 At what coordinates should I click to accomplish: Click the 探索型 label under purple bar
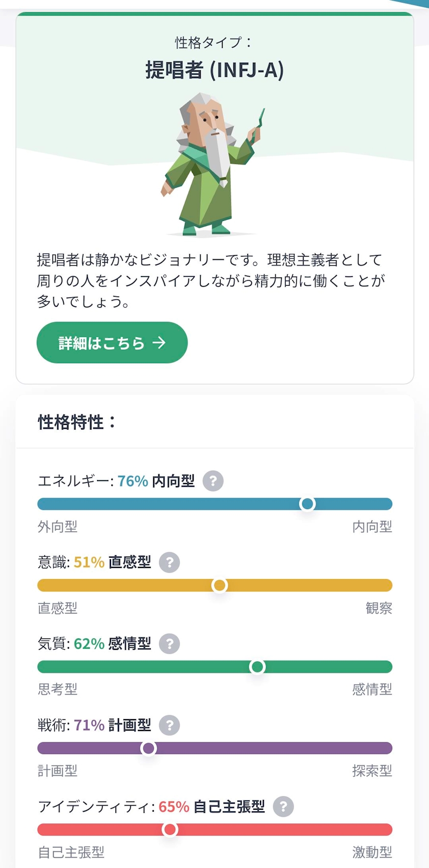click(x=372, y=770)
